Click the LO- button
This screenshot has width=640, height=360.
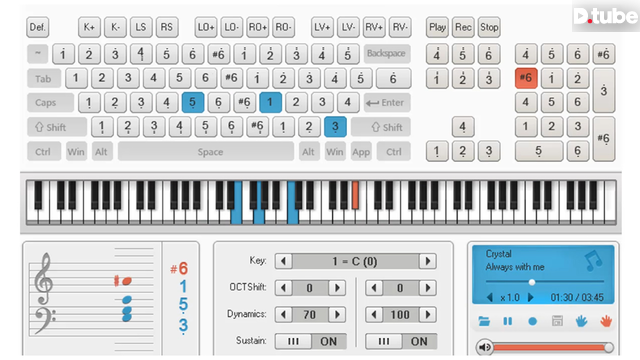click(x=231, y=27)
